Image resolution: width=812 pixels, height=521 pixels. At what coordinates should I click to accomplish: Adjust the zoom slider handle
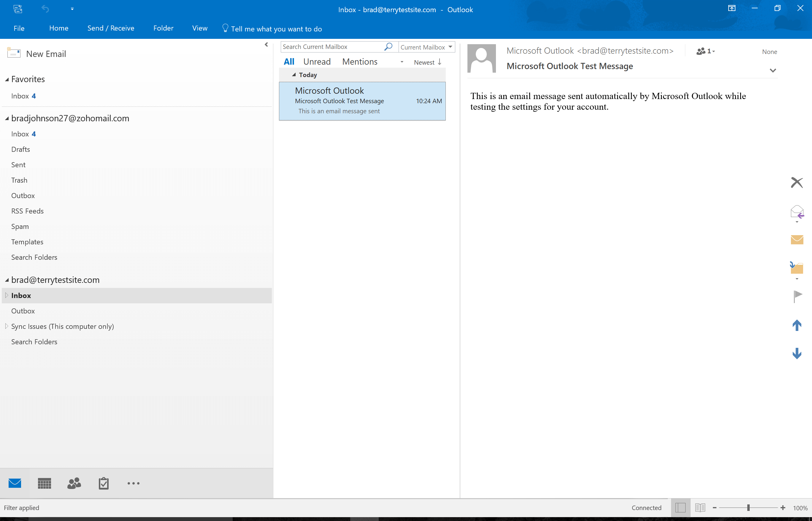749,508
